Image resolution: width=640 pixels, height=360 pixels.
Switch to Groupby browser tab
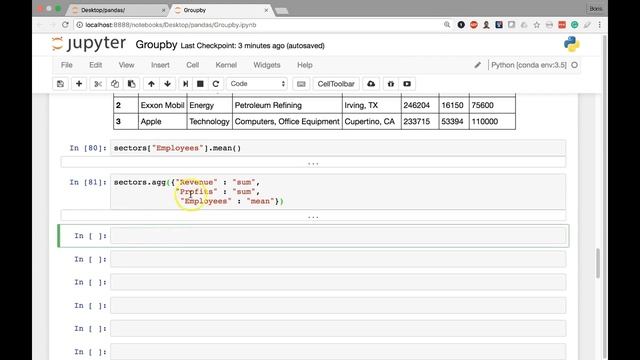[221, 10]
